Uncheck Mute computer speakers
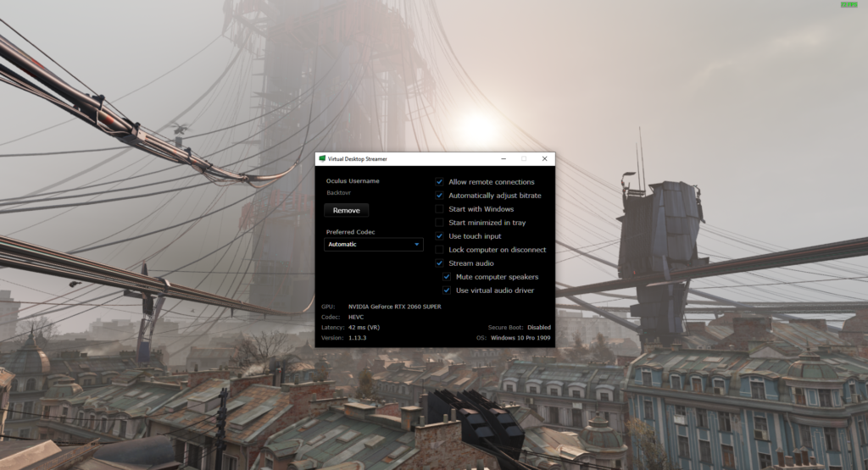The image size is (868, 470). tap(447, 277)
